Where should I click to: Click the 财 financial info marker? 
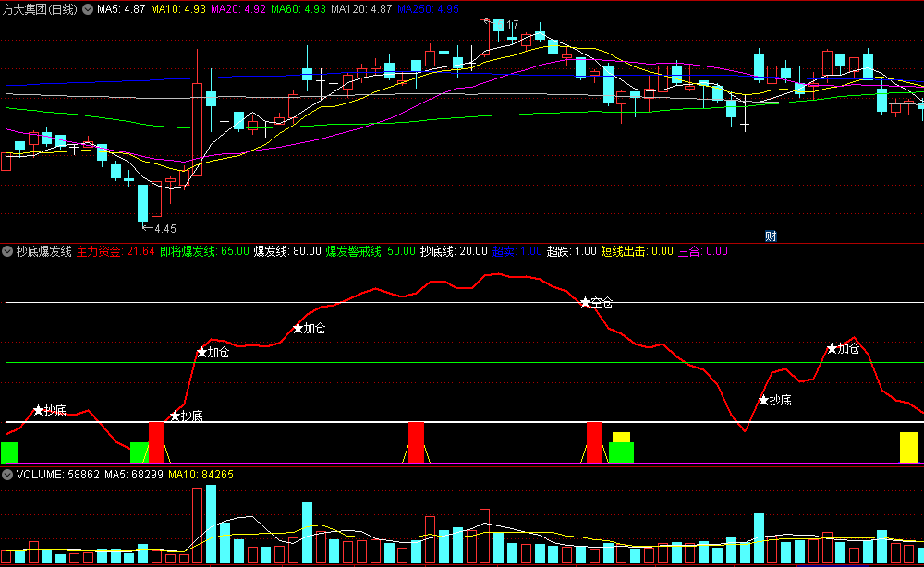771,236
